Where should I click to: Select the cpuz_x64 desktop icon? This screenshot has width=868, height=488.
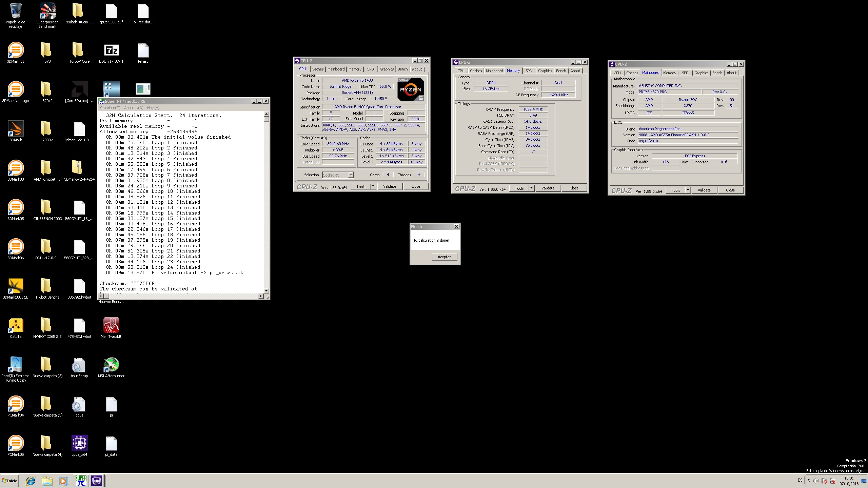(79, 446)
